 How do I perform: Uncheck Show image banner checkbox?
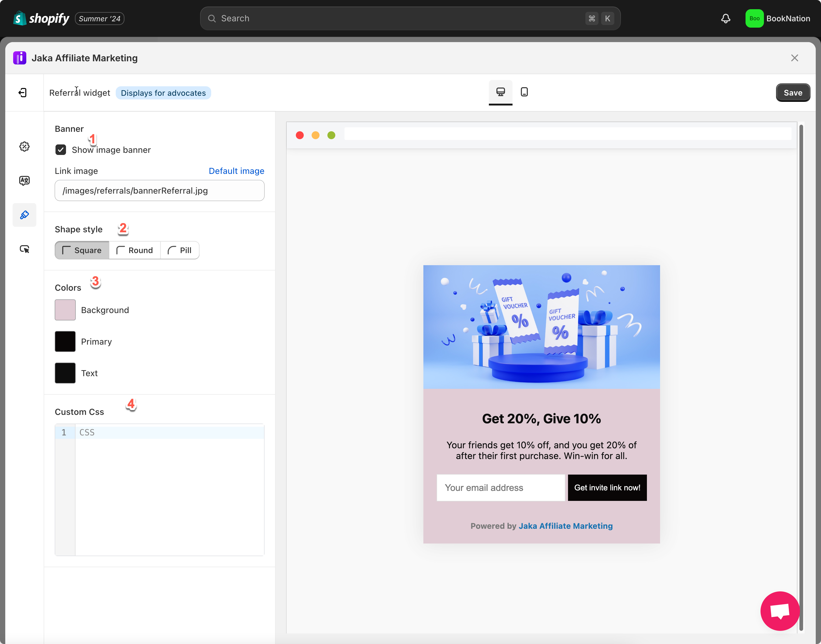pyautogui.click(x=61, y=150)
